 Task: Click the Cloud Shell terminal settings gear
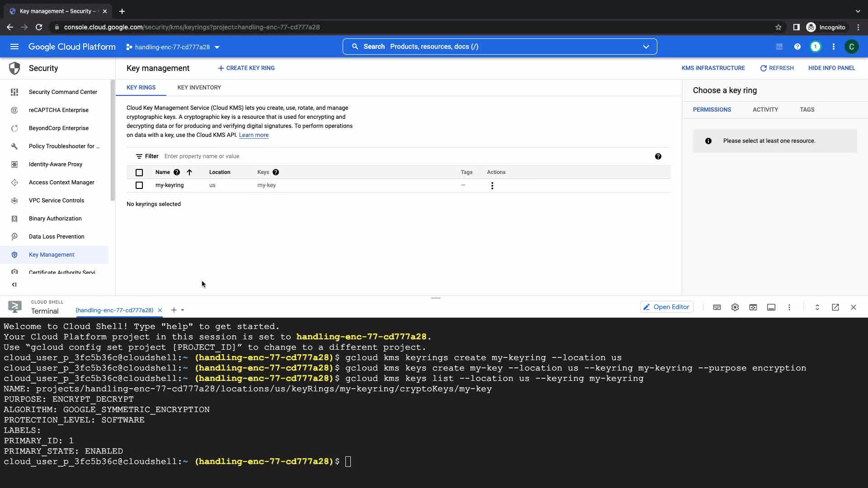tap(735, 307)
